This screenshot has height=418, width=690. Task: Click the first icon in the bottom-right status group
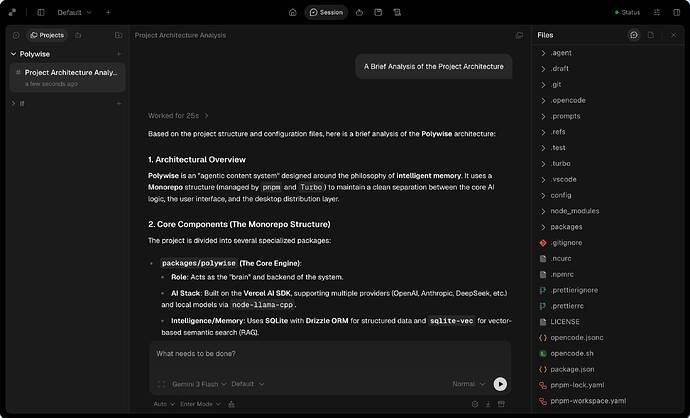(x=475, y=404)
